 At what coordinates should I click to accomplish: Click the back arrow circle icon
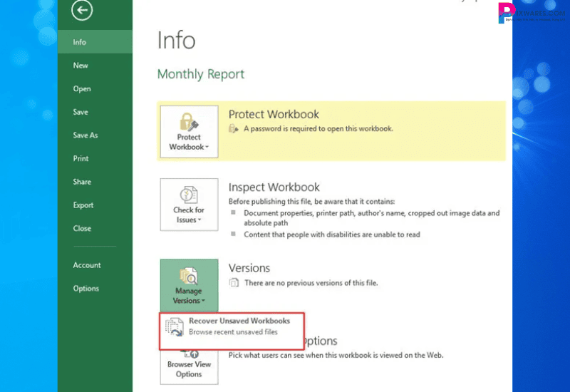(83, 11)
